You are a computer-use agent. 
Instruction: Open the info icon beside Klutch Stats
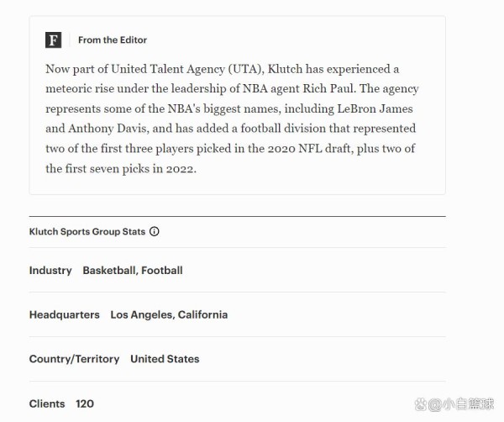[x=154, y=231]
